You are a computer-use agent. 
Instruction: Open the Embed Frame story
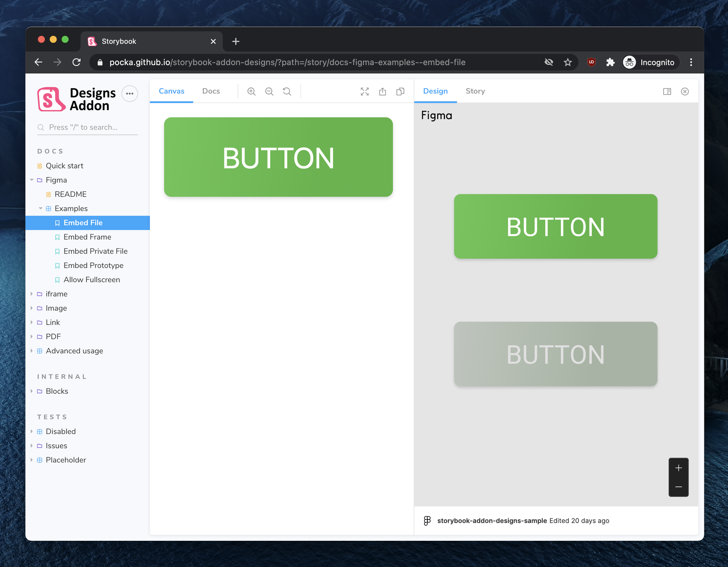click(87, 237)
